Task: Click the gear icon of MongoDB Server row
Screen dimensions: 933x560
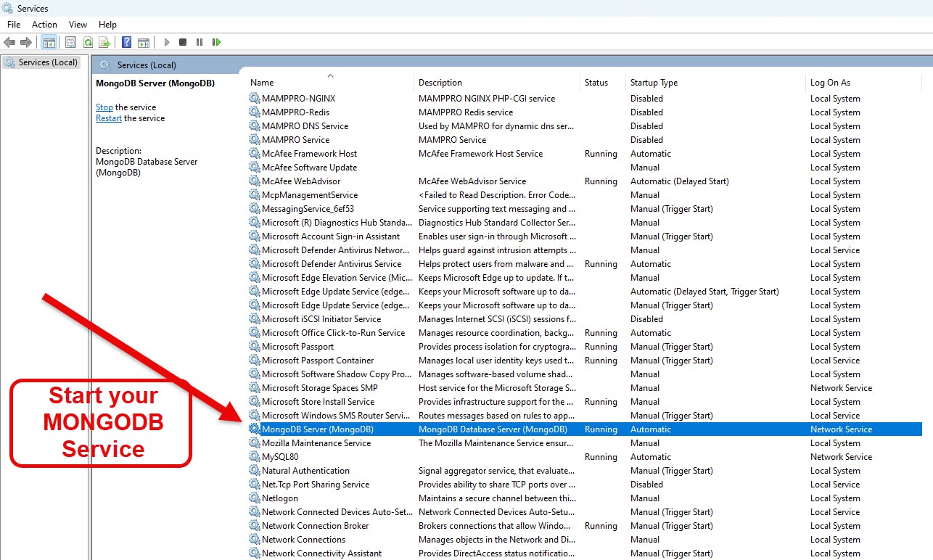Action: click(x=255, y=429)
